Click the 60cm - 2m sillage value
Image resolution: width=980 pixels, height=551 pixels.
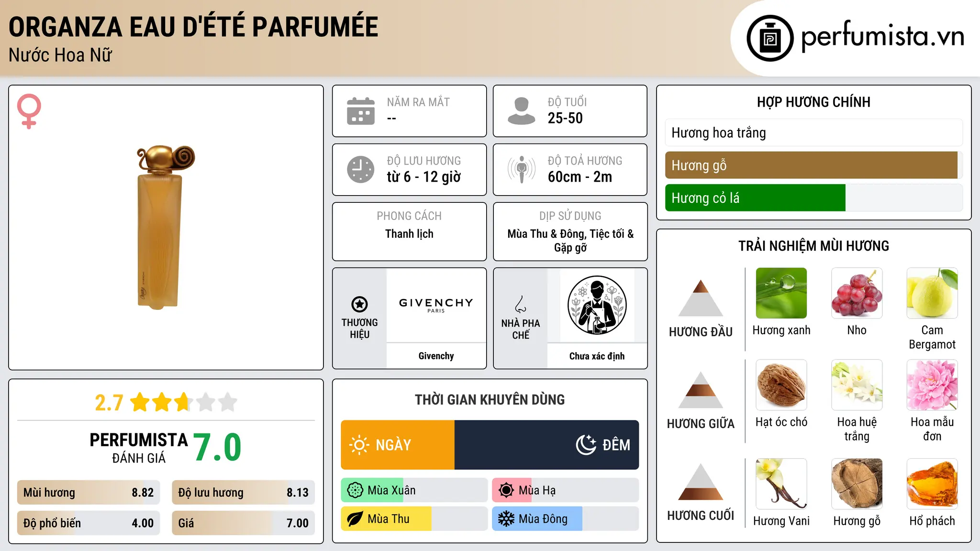(x=580, y=177)
